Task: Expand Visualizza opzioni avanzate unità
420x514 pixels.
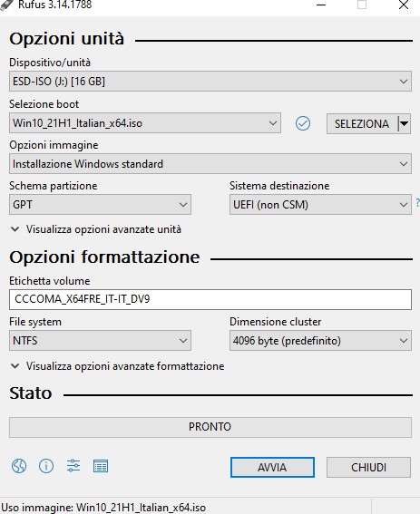Action: [96, 229]
